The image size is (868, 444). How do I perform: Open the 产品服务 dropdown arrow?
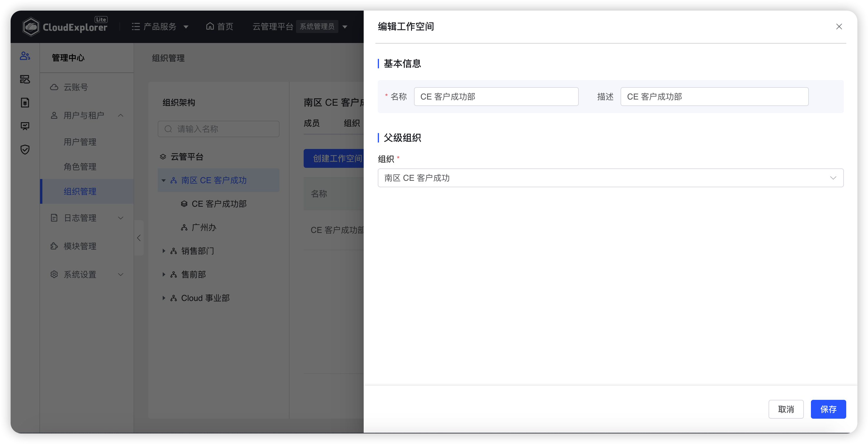click(186, 26)
